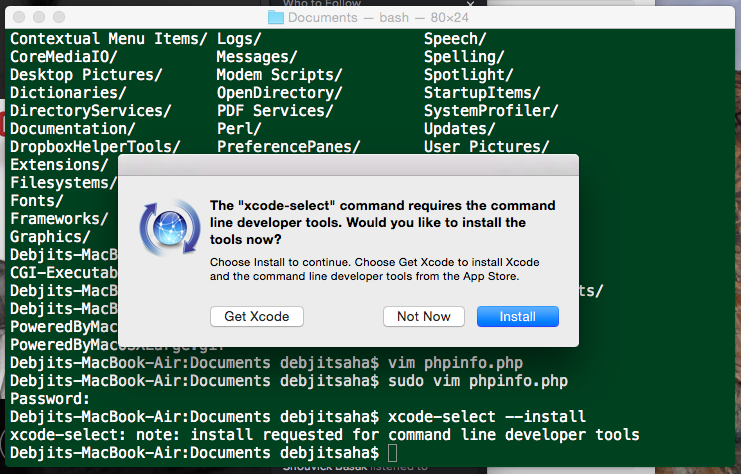
Task: Click the Documents folder icon in title bar
Action: tap(276, 17)
